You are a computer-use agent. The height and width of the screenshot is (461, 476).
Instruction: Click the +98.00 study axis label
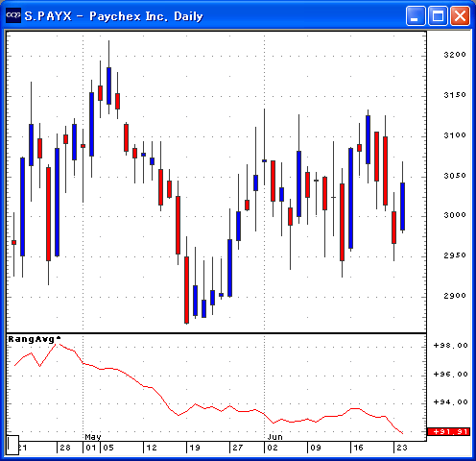451,346
